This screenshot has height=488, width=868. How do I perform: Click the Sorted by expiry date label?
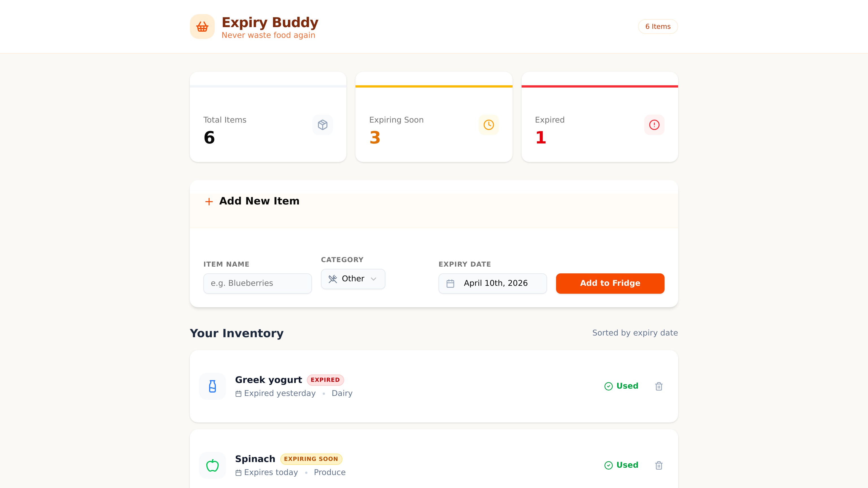tap(635, 333)
